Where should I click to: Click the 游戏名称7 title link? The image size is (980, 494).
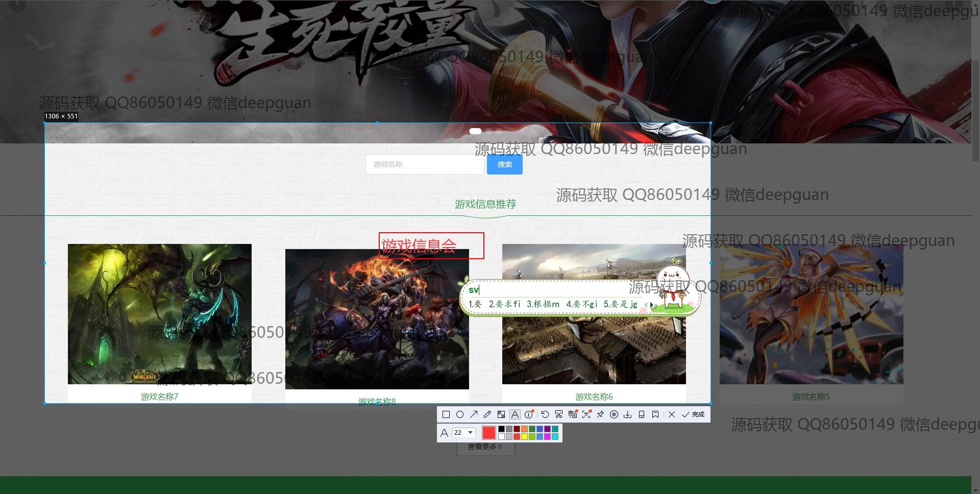coord(160,397)
